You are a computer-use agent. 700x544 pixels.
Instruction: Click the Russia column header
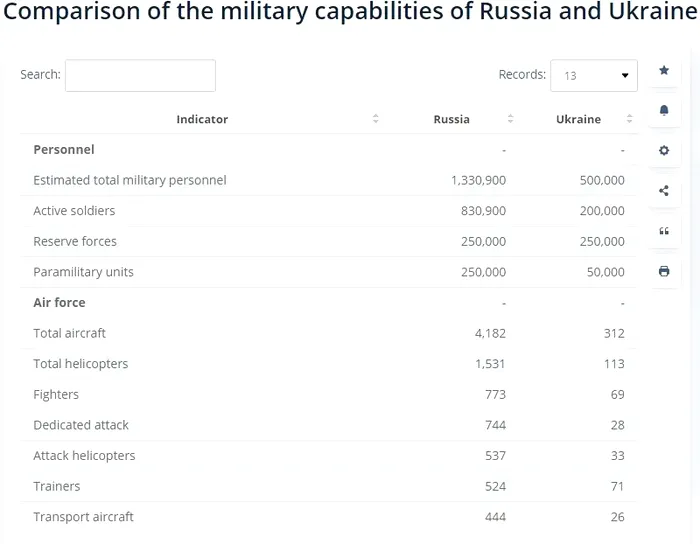(x=451, y=119)
